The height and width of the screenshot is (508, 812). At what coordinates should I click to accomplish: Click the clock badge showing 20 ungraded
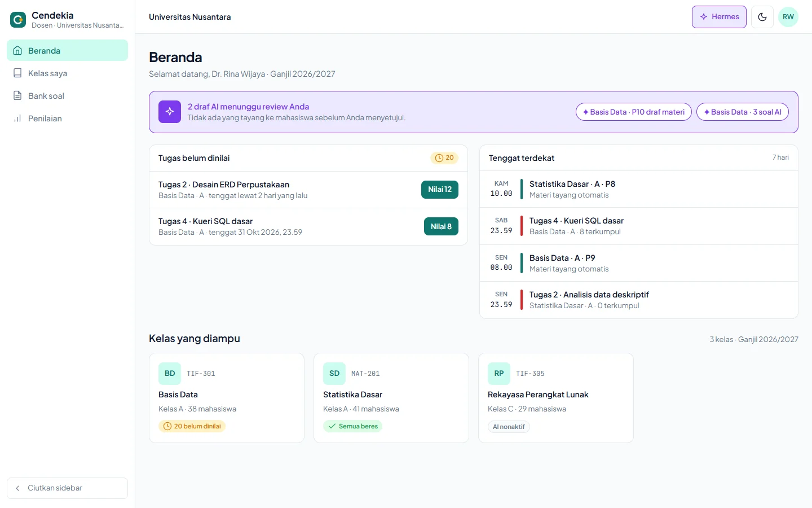[444, 158]
